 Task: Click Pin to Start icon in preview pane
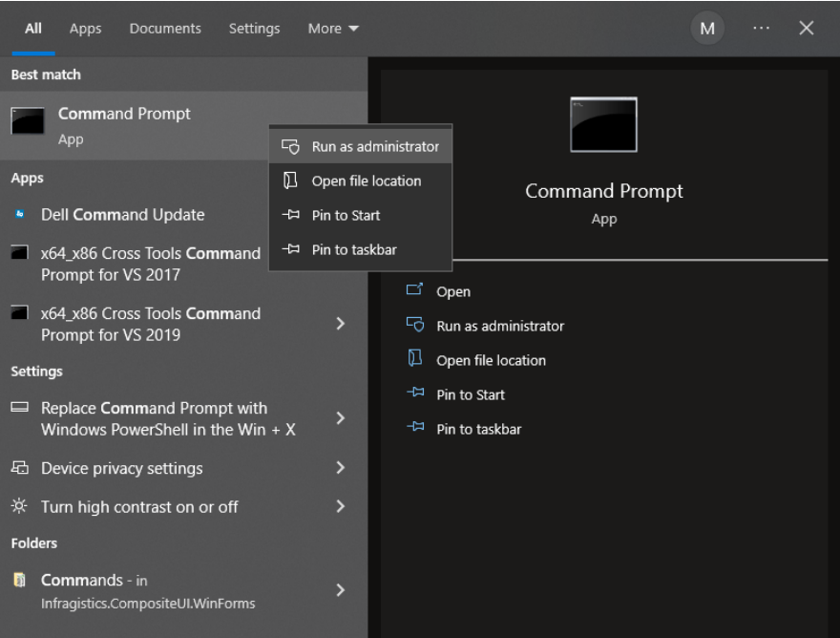click(415, 393)
